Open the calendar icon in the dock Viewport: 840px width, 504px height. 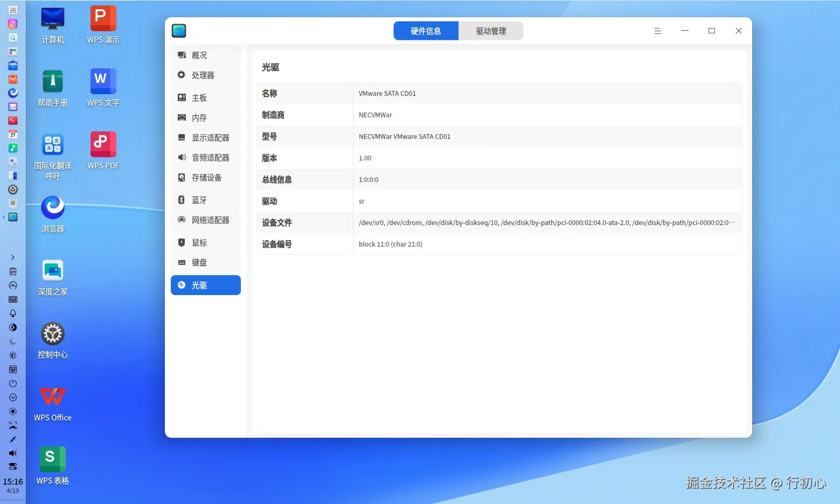(x=13, y=135)
